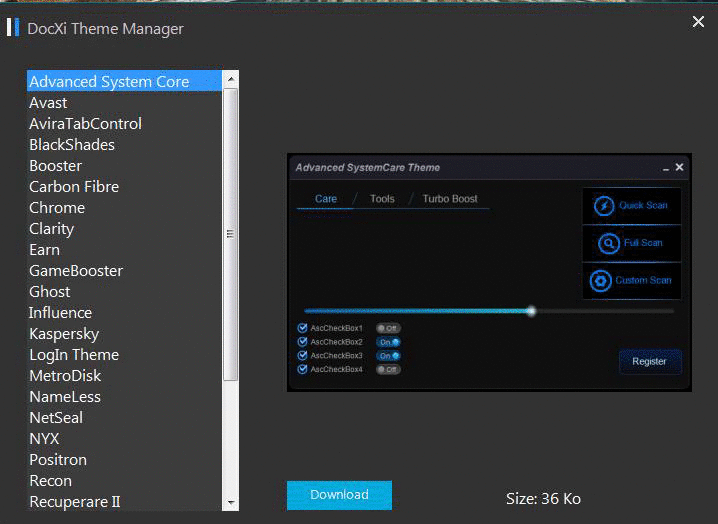Select the BlackShades theme

(125, 145)
